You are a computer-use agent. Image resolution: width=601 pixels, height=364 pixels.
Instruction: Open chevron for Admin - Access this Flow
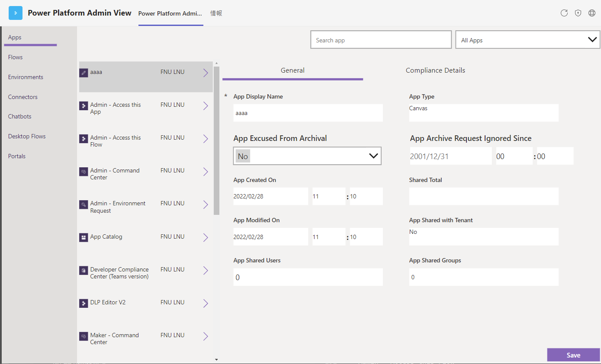pyautogui.click(x=206, y=139)
